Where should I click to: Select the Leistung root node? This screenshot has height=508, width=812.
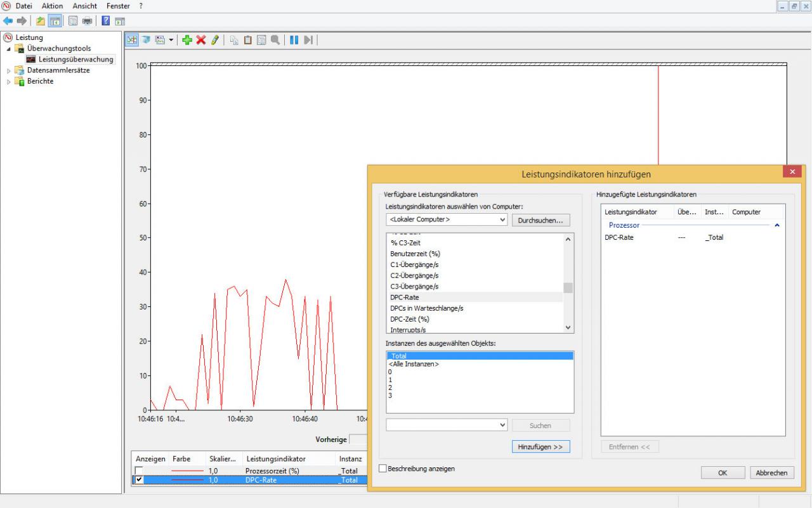click(29, 37)
